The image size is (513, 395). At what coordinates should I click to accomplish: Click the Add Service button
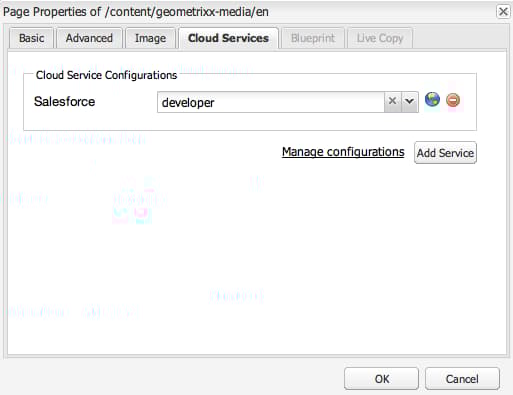pos(445,153)
